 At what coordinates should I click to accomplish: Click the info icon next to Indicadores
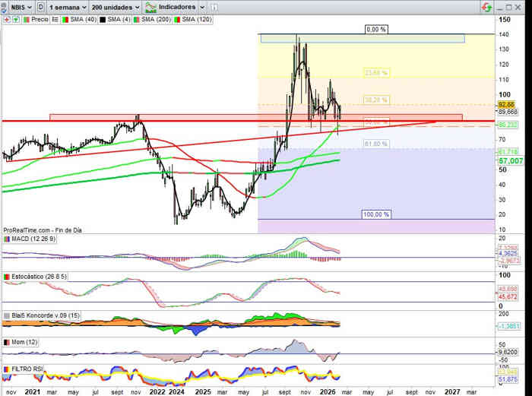(x=215, y=6)
